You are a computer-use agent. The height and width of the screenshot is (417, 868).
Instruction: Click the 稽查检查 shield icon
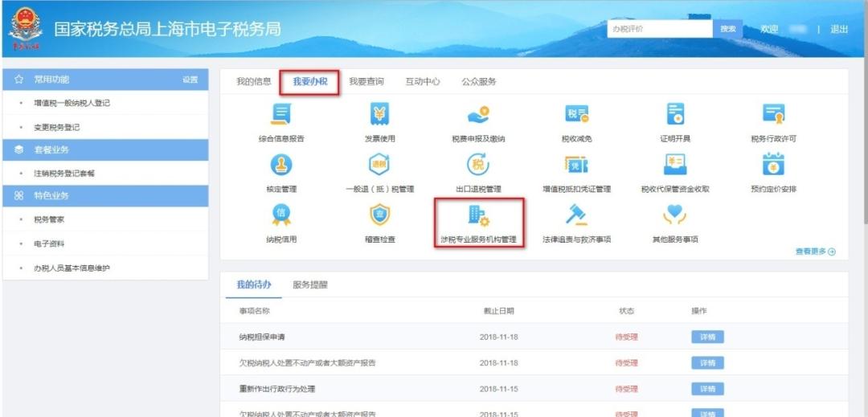point(379,215)
